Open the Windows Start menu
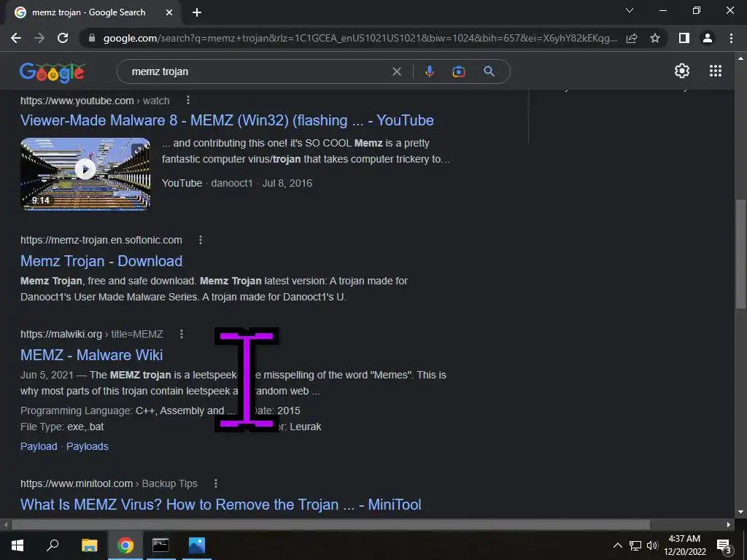Screen dimensions: 747x560 pos(18,545)
